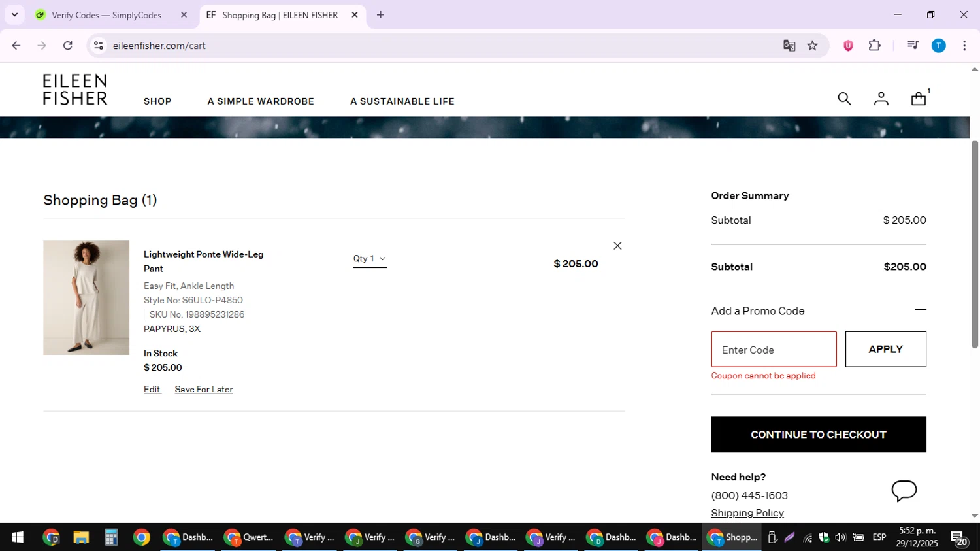Viewport: 980px width, 551px height.
Task: Open the Lightweight Ponte Wide-Leg Pant title
Action: (204, 261)
